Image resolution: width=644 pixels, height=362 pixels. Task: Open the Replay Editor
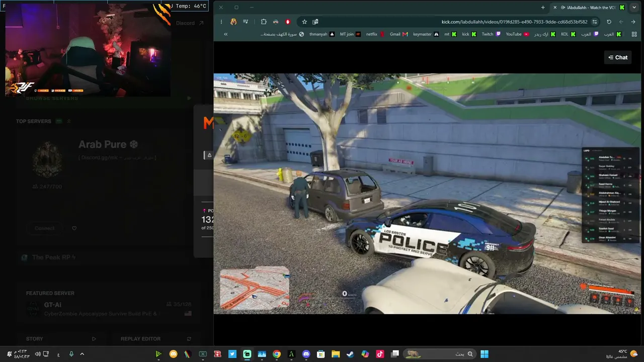tap(156, 339)
